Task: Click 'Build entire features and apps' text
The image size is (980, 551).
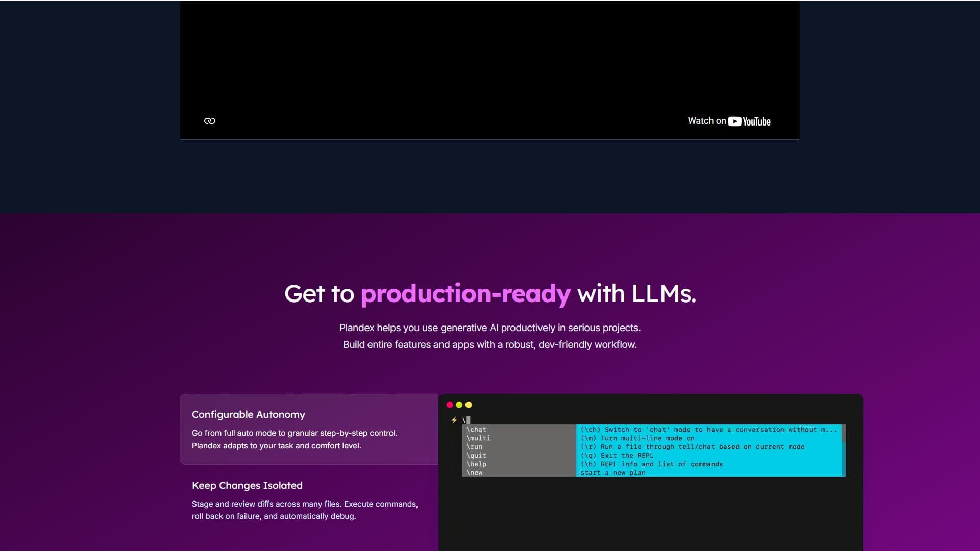Action: [x=490, y=344]
